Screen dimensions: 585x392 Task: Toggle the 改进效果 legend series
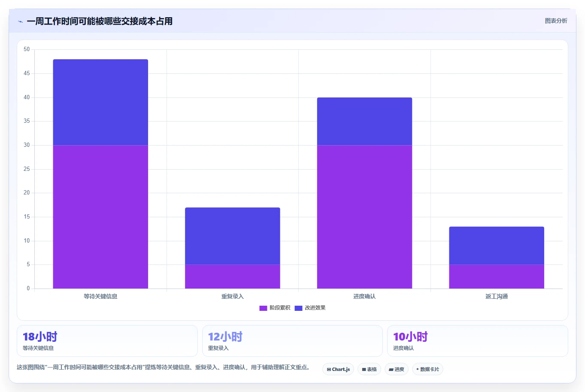click(x=310, y=308)
